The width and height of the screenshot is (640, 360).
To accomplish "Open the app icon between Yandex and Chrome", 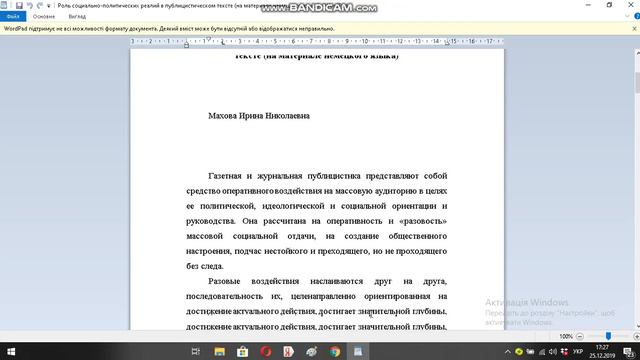I will click(x=312, y=351).
